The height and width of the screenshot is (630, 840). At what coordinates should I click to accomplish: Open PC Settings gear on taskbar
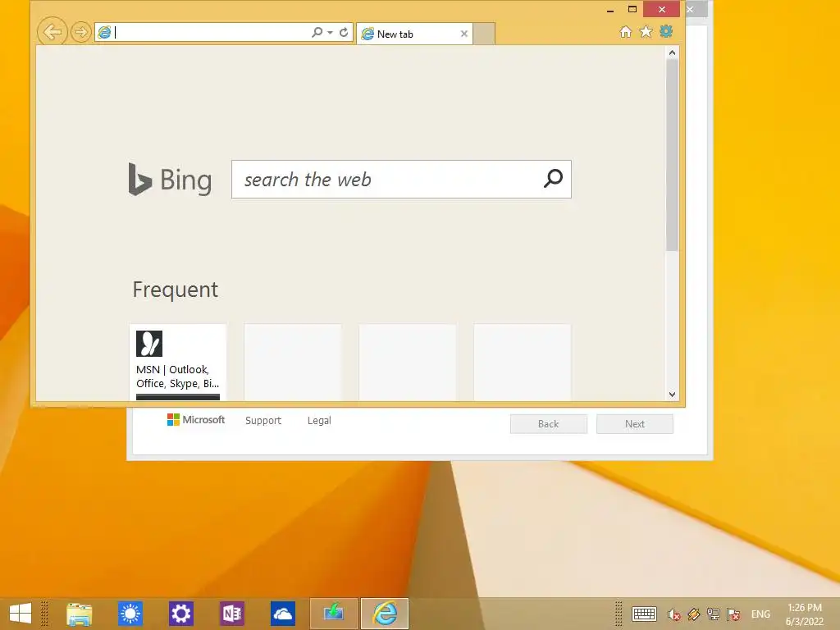[x=180, y=614]
